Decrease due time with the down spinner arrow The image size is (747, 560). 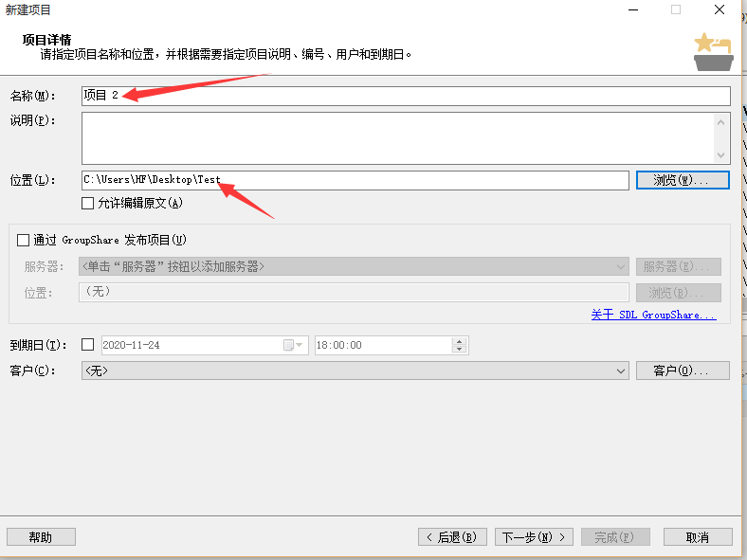(460, 350)
